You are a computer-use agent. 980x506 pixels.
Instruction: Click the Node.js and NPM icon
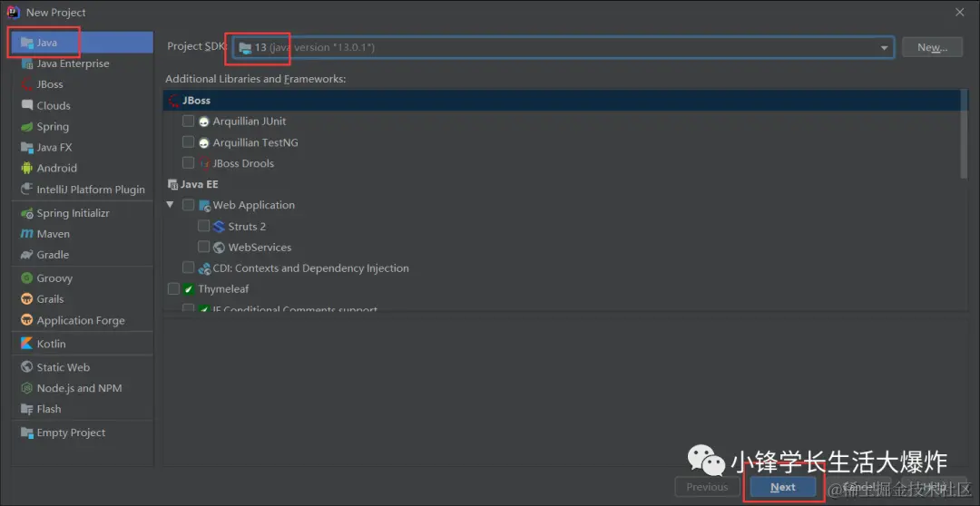tap(27, 388)
